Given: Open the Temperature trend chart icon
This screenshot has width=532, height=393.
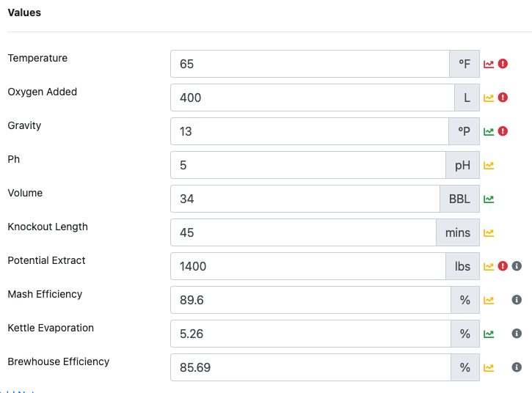Looking at the screenshot, I should tap(489, 64).
